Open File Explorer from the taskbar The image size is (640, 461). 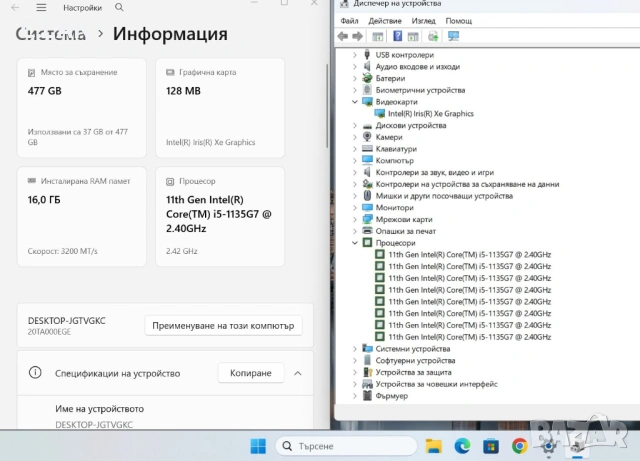433,446
